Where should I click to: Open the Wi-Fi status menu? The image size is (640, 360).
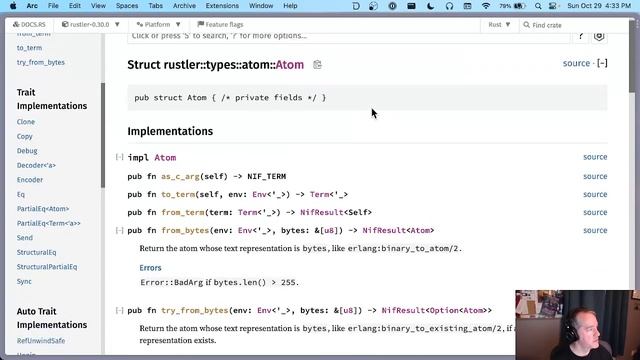486,6
